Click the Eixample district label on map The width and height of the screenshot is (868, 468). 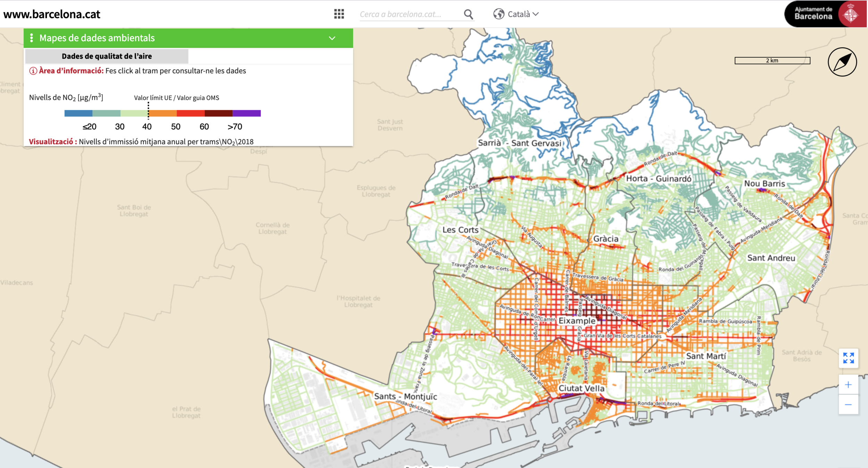[577, 321]
